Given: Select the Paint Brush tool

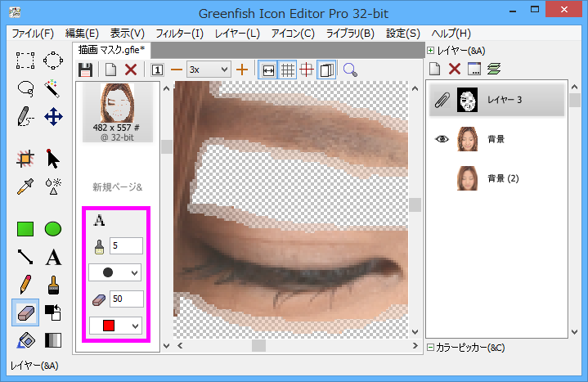Looking at the screenshot, I should tap(53, 285).
